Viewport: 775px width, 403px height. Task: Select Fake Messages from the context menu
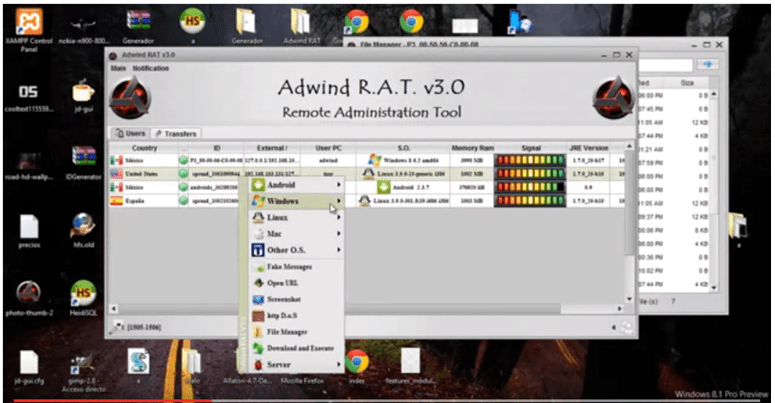[x=296, y=267]
